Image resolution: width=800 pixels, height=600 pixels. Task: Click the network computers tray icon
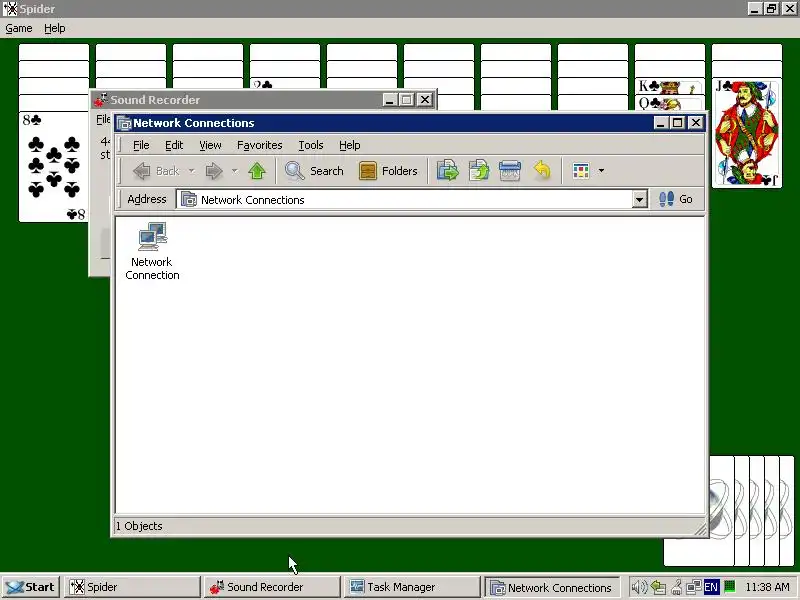tap(693, 587)
